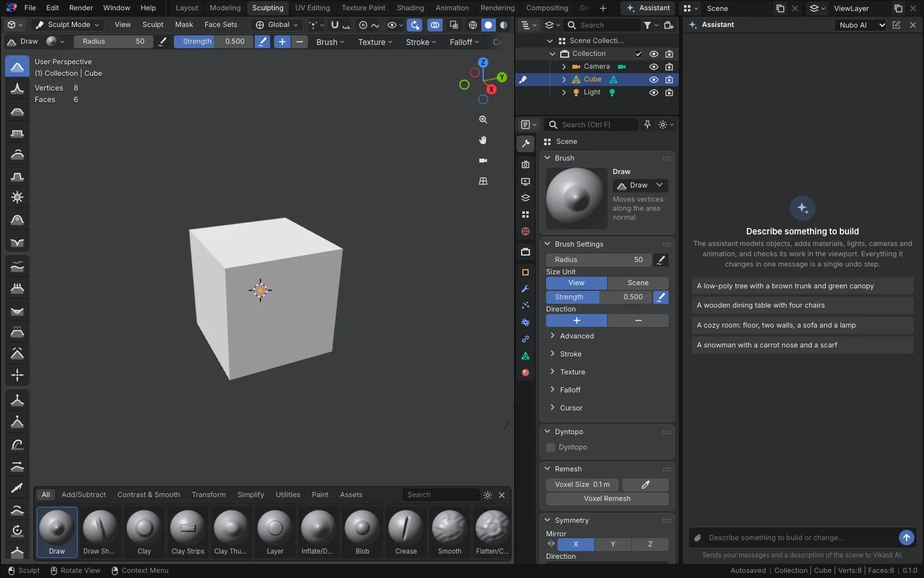Image resolution: width=924 pixels, height=578 pixels.
Task: Click the Voxel Size eyedropper sample button
Action: click(x=646, y=485)
